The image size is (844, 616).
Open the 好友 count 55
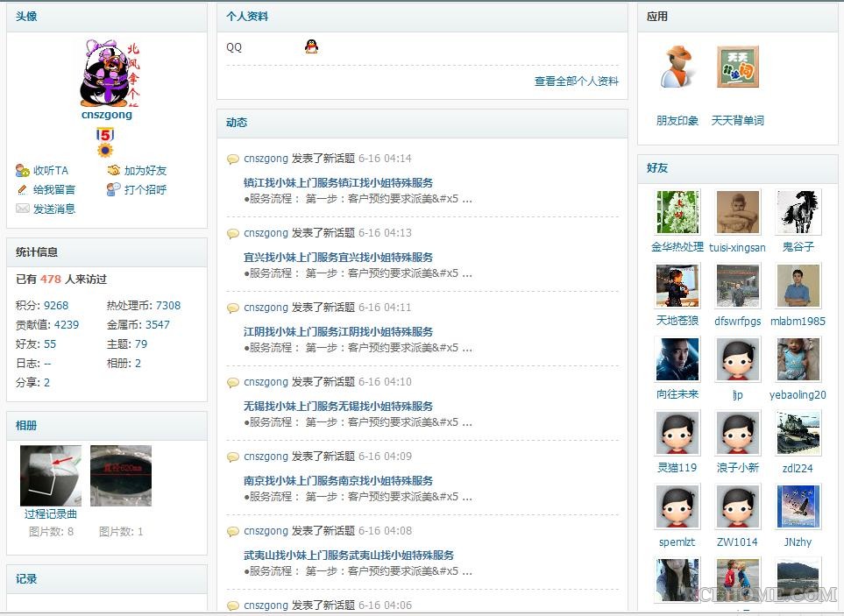[x=50, y=344]
